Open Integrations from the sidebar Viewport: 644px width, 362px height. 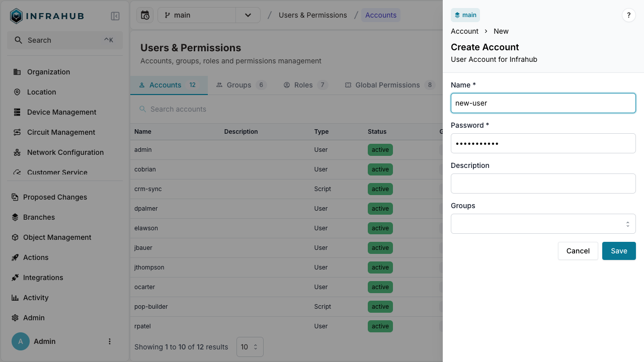[43, 278]
